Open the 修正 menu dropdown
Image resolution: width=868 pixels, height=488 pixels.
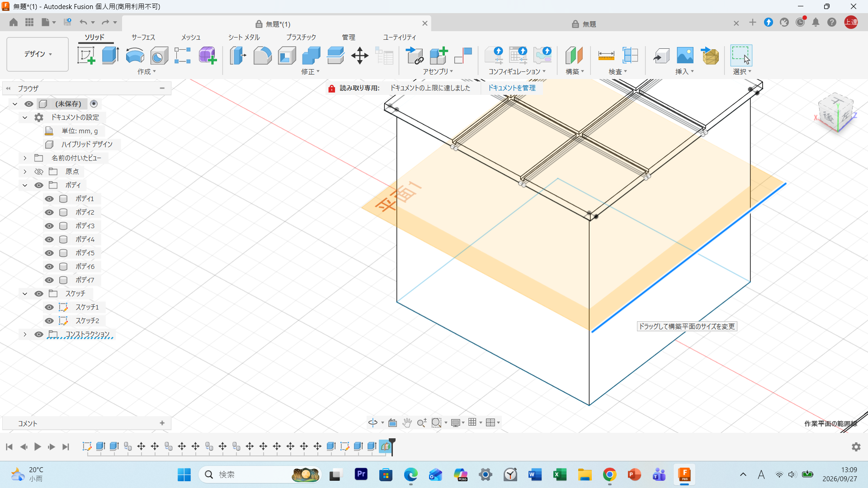coord(311,72)
